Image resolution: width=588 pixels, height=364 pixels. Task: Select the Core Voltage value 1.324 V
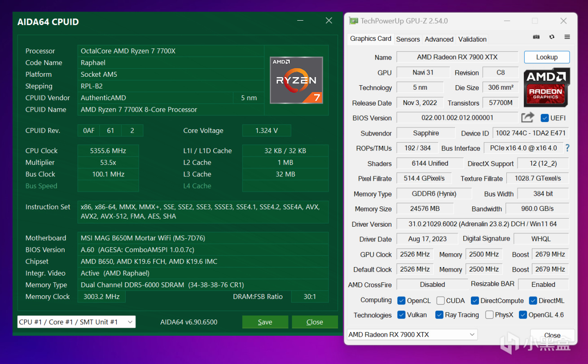(x=267, y=131)
